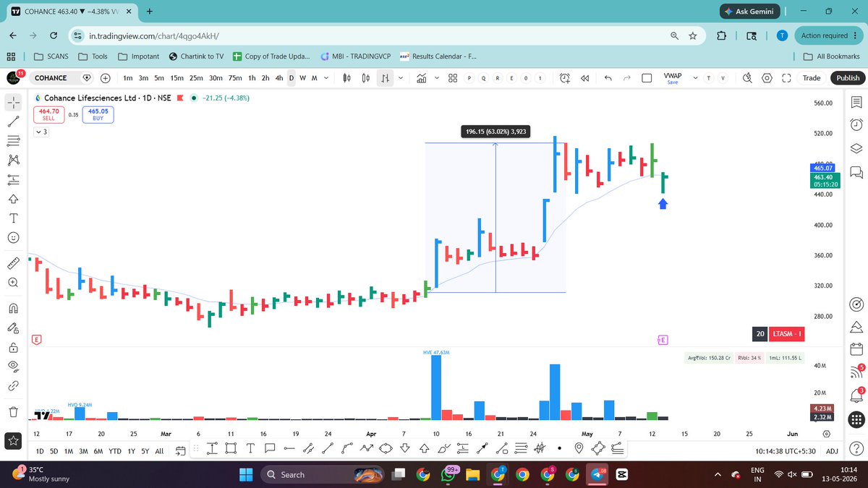Image resolution: width=868 pixels, height=488 pixels.
Task: Select the All date range
Action: pyautogui.click(x=159, y=450)
